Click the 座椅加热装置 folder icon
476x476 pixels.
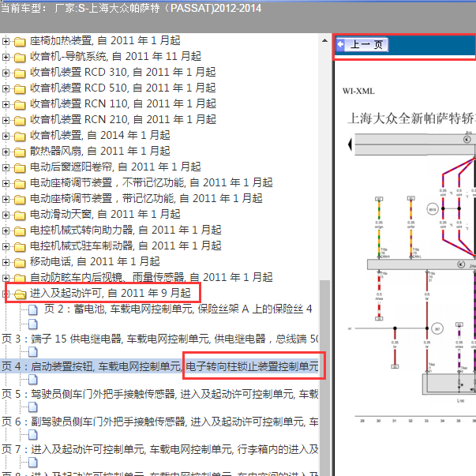[20, 42]
